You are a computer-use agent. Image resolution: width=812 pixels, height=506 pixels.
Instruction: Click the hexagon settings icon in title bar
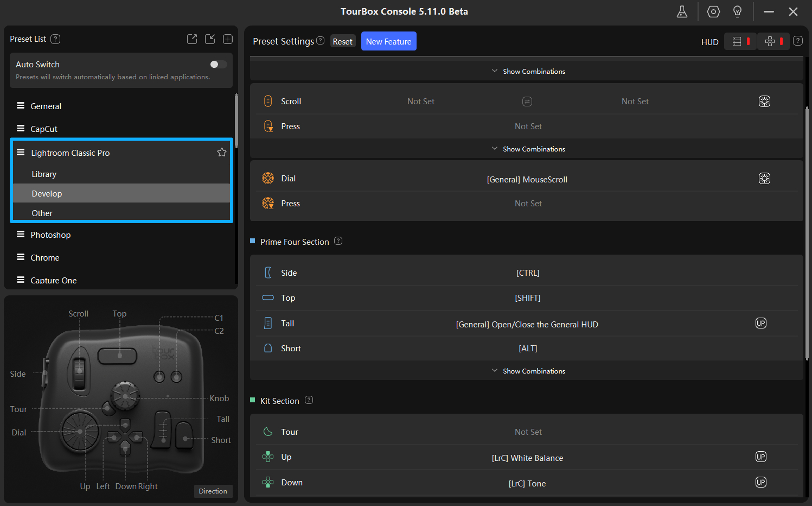(713, 12)
